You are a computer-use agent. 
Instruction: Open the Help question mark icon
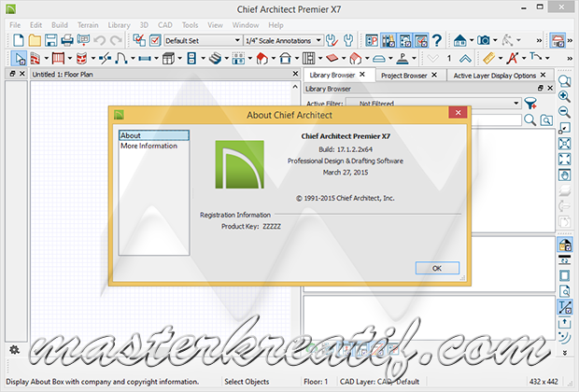(437, 40)
